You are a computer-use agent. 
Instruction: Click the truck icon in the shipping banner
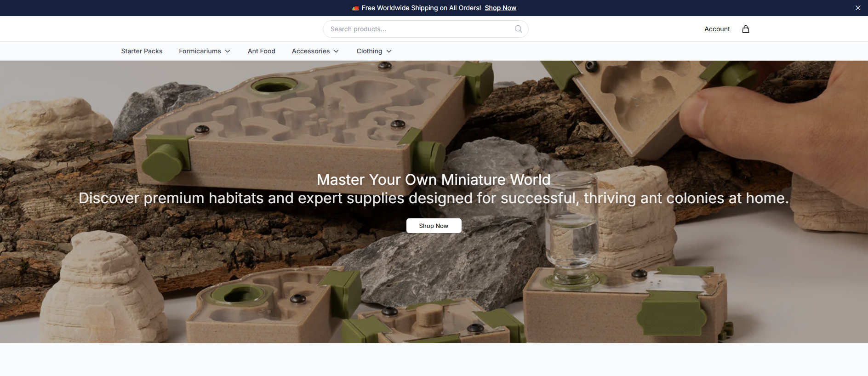tap(355, 8)
